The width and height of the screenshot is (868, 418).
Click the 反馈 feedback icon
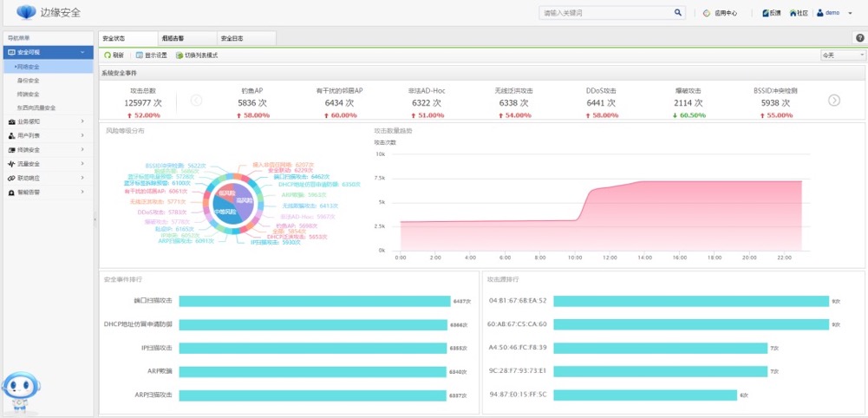pos(766,13)
